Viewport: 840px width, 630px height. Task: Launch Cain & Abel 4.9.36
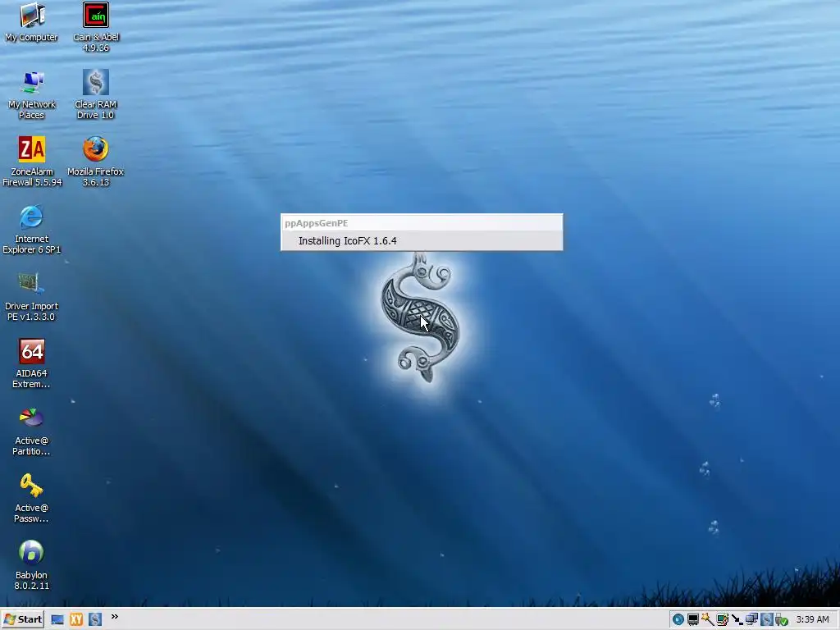[x=96, y=27]
